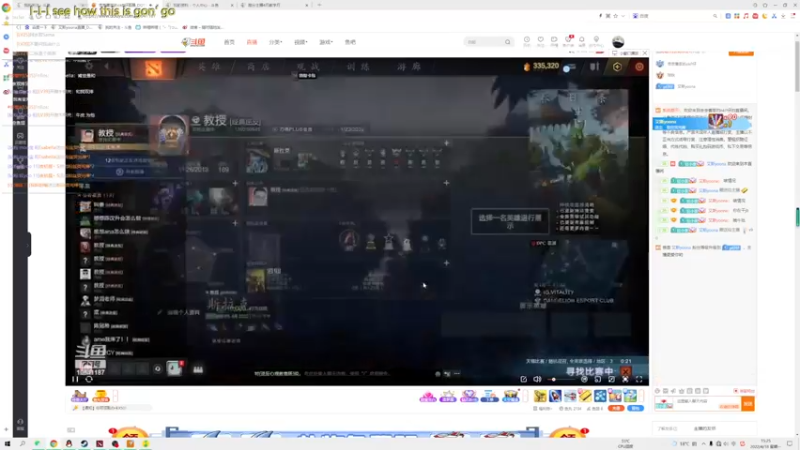Screen dimensions: 800x450
Task: Open the 游廊 tab in Dota
Action: click(x=409, y=67)
